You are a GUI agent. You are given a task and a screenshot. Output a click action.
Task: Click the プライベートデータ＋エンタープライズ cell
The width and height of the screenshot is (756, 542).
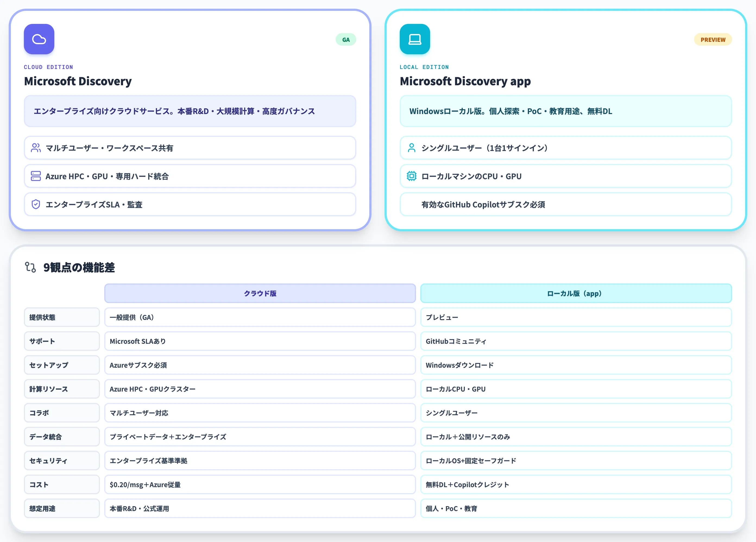coord(260,437)
